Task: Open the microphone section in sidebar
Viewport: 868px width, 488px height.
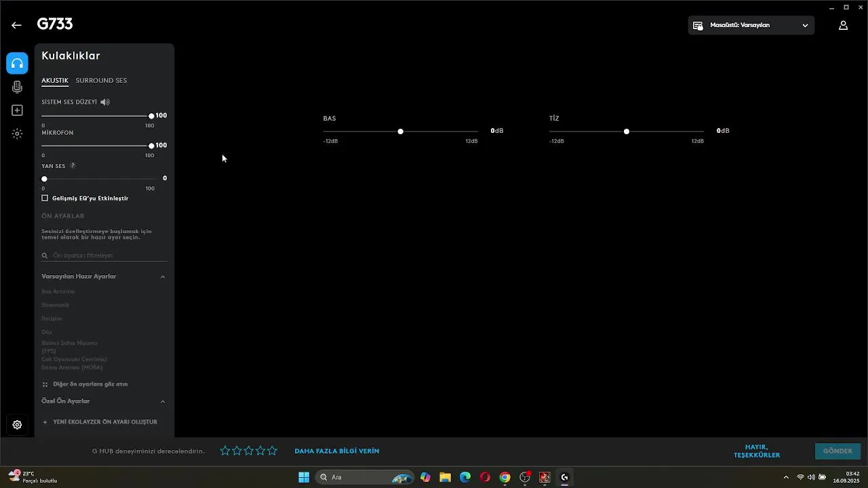Action: tap(17, 87)
